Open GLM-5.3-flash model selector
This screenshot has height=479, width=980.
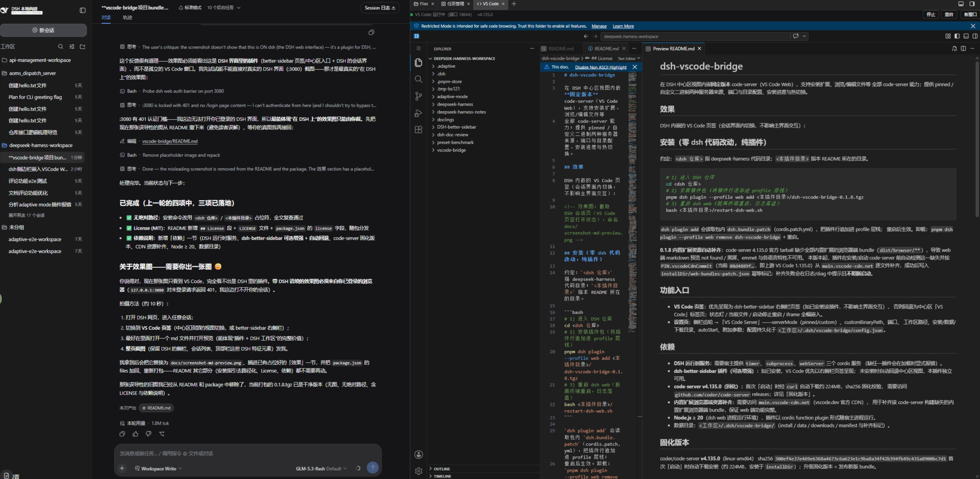321,469
